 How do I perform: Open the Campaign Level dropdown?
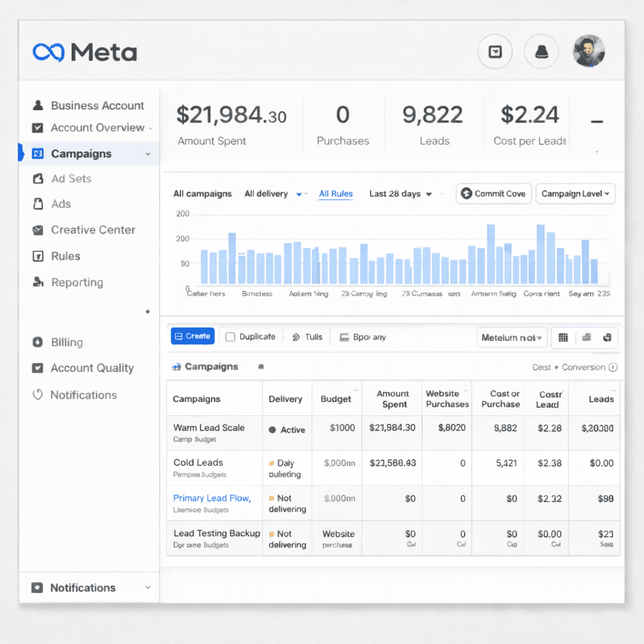(x=575, y=194)
